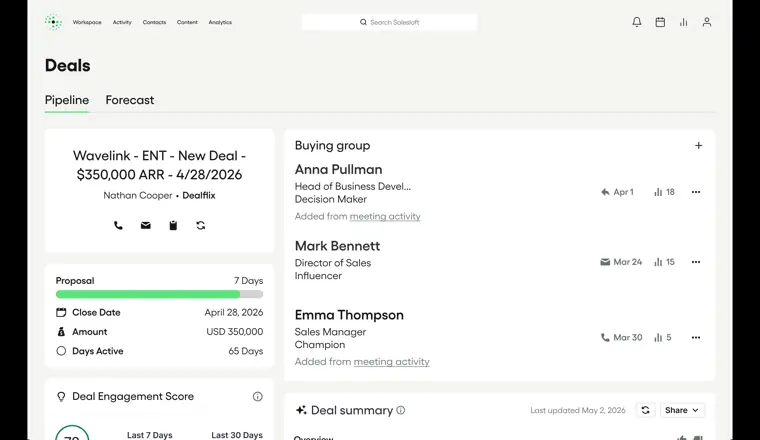Open the Analytics menu
The height and width of the screenshot is (440, 760).
(x=220, y=22)
